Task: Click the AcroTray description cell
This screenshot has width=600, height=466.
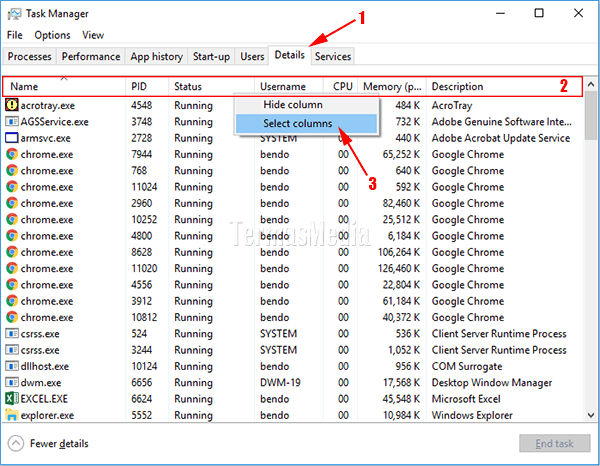Action: 452,106
